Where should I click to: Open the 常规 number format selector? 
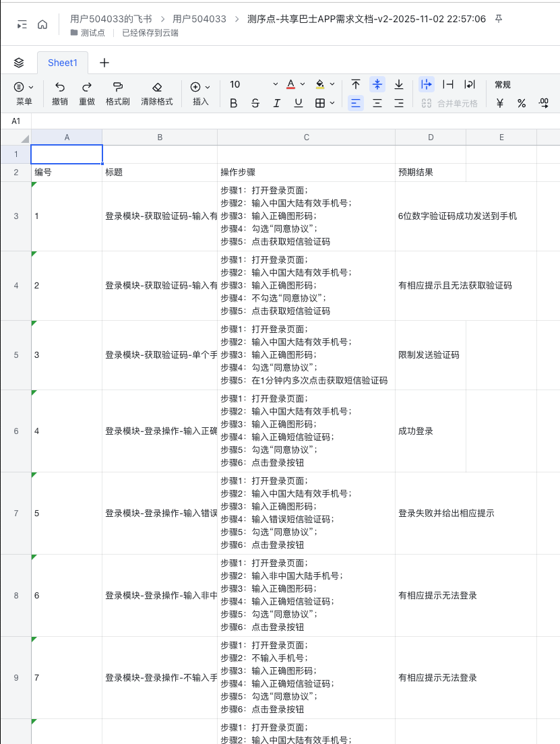(503, 84)
